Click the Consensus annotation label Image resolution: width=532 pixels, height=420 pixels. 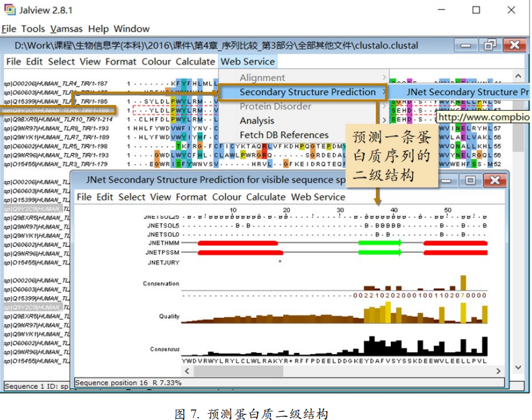165,349
